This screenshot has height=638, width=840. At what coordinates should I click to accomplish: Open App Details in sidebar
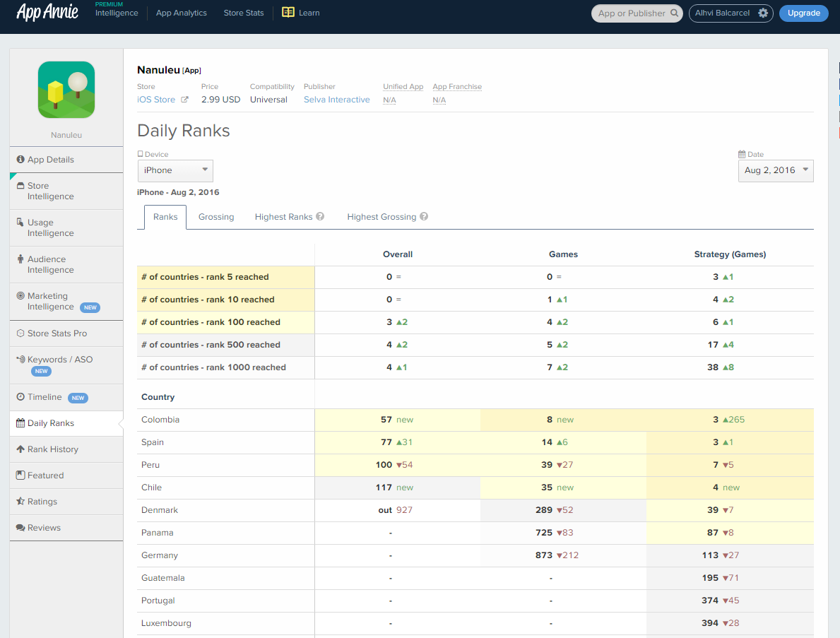(x=66, y=160)
